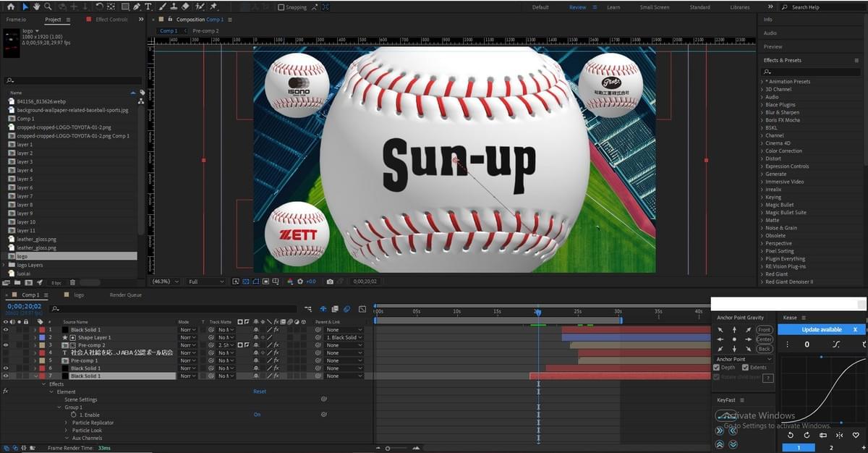Image resolution: width=868 pixels, height=453 pixels.
Task: Select the Pen tool
Action: pos(137,7)
